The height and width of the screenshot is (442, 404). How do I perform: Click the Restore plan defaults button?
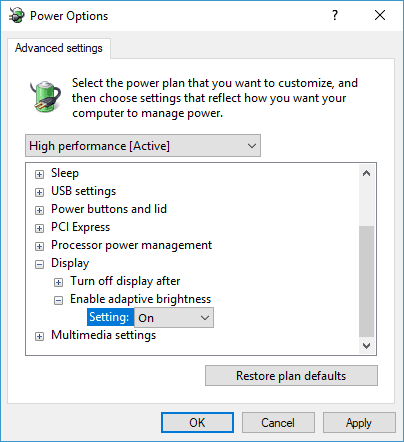291,376
